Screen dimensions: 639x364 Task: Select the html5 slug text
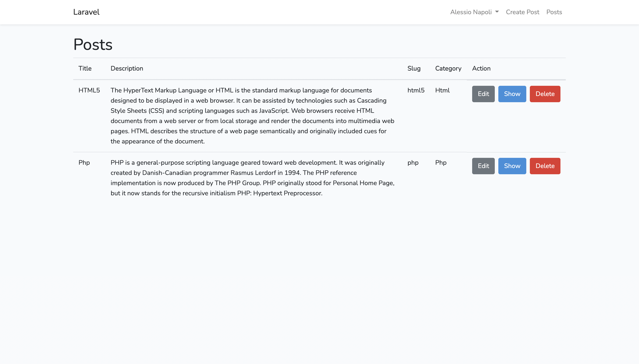click(x=415, y=90)
